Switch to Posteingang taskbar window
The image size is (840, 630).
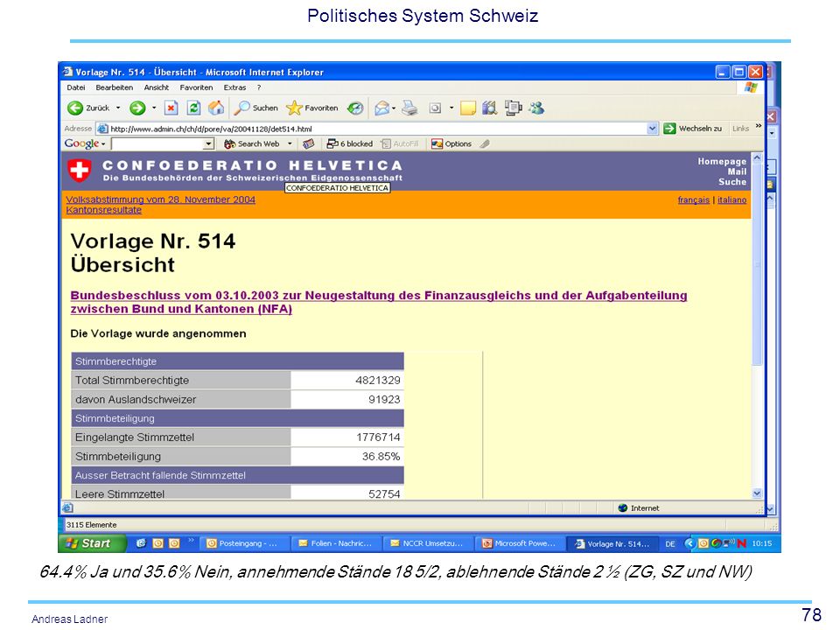pyautogui.click(x=245, y=543)
